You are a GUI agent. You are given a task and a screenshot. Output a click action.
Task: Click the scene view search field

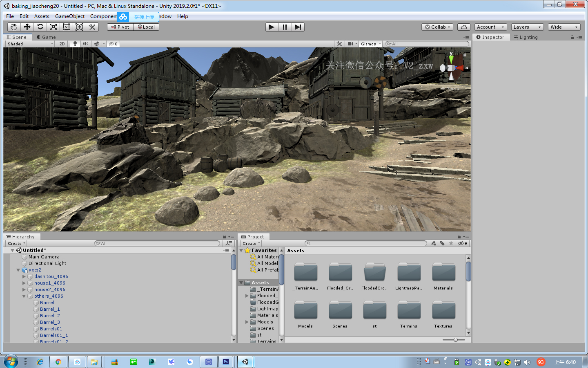(x=428, y=44)
